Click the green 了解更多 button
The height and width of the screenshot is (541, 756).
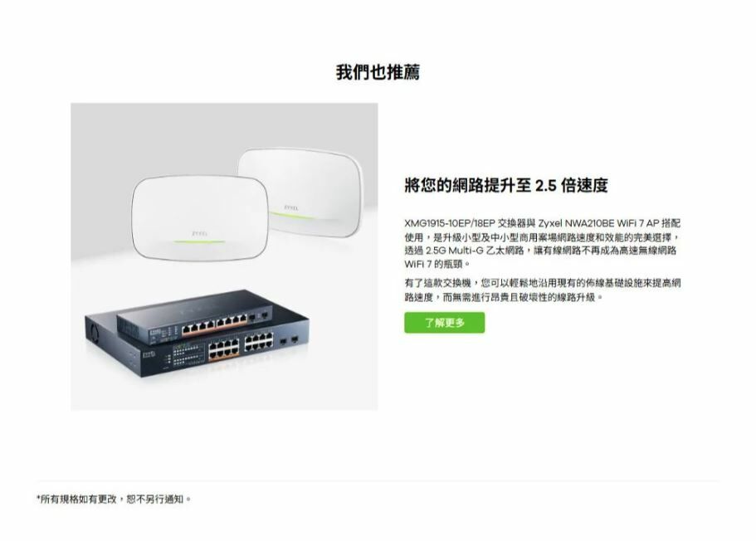[x=444, y=323]
